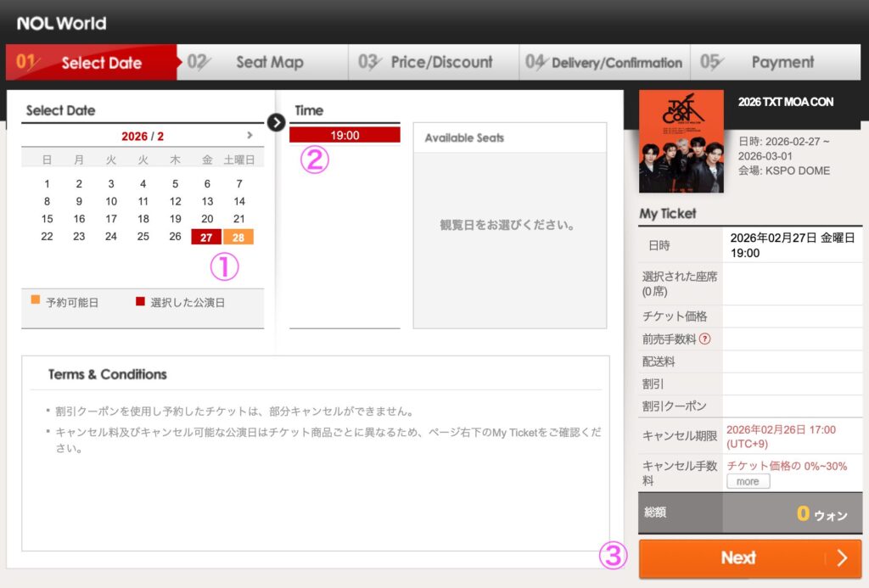Click the 2026 / 2 month header
This screenshot has height=588, width=869.
143,136
